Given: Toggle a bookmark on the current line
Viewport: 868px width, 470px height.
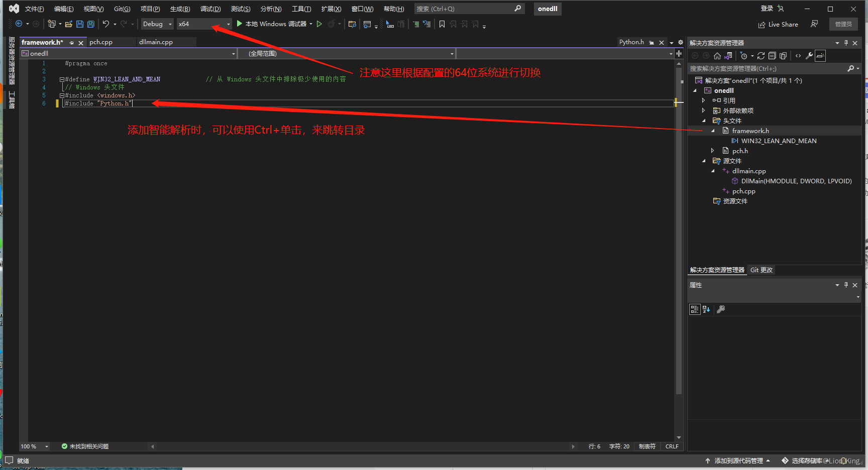Looking at the screenshot, I should pyautogui.click(x=442, y=24).
